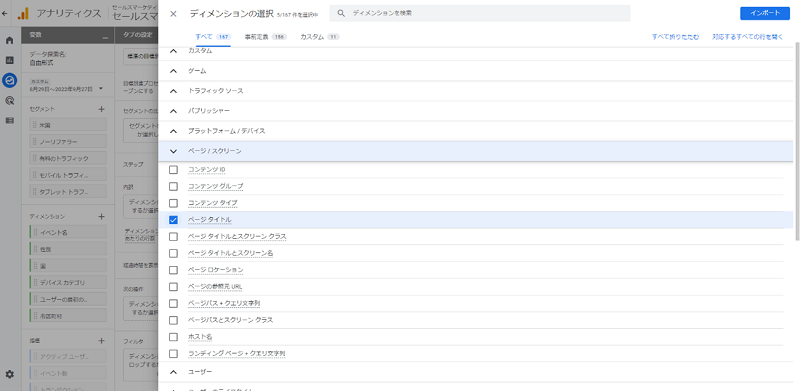Click drag handle of イベント名 dimension
Viewport: 800px width, 391px height.
35,232
